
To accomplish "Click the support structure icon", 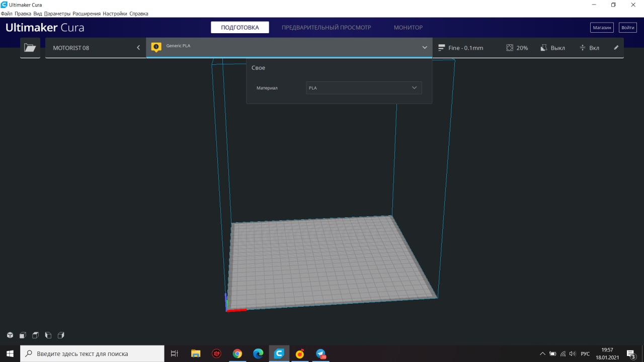I will [544, 48].
